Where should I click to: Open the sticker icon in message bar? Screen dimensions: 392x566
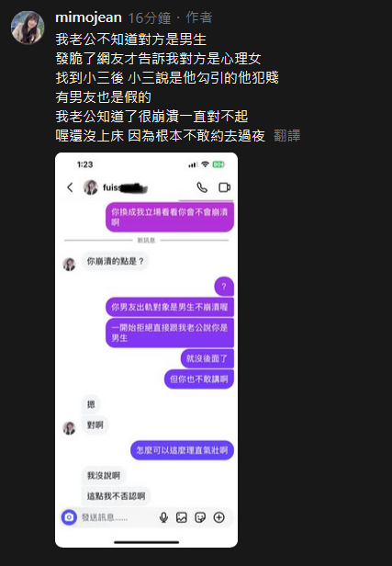(x=200, y=517)
